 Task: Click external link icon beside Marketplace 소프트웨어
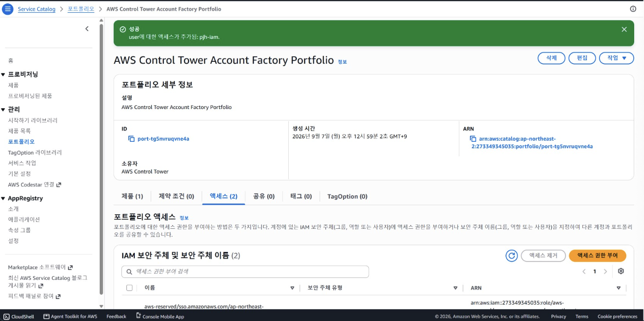[71, 268]
